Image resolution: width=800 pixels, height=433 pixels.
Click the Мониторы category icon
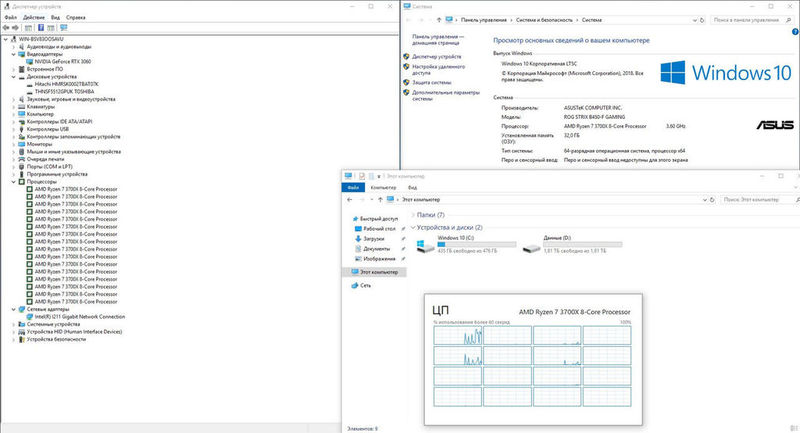click(x=21, y=144)
